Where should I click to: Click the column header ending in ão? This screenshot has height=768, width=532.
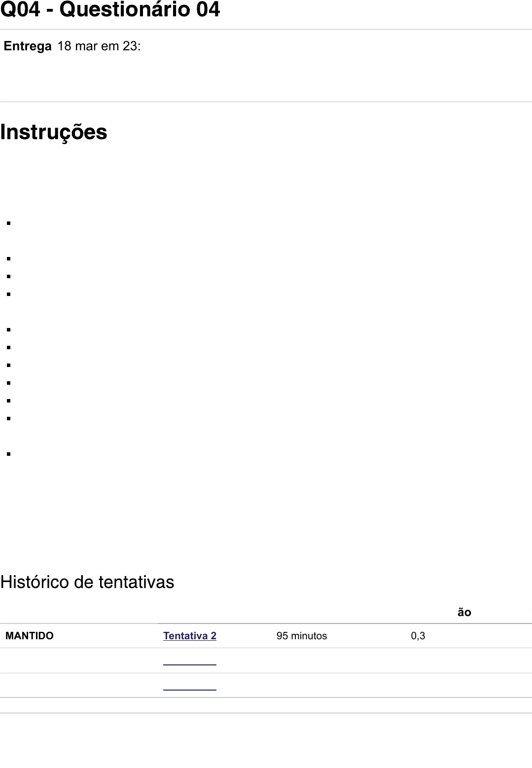464,613
